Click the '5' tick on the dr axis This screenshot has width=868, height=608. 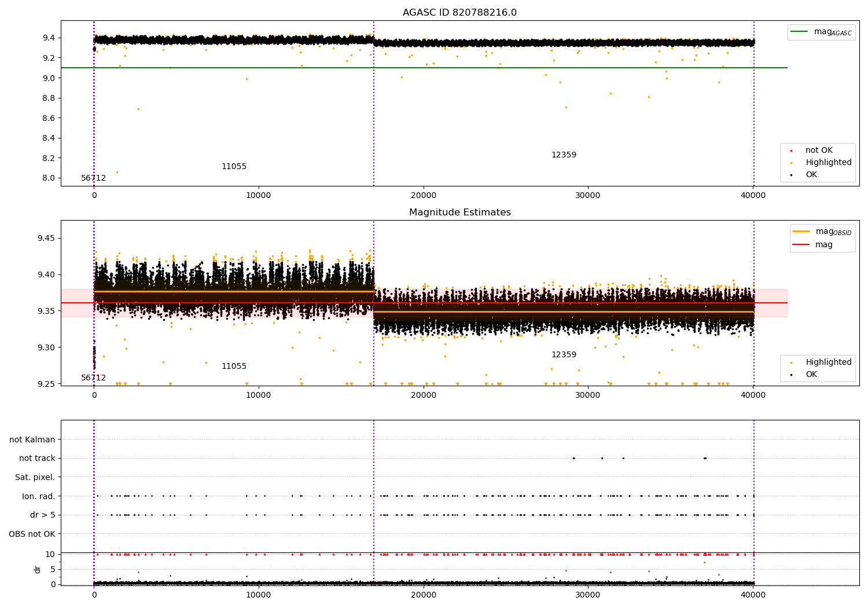coord(53,569)
